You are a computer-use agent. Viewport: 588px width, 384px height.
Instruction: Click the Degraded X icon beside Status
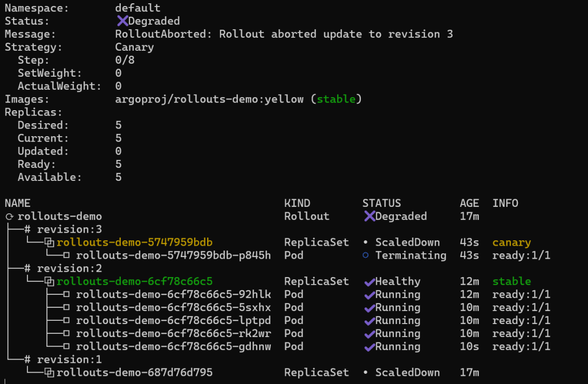122,21
